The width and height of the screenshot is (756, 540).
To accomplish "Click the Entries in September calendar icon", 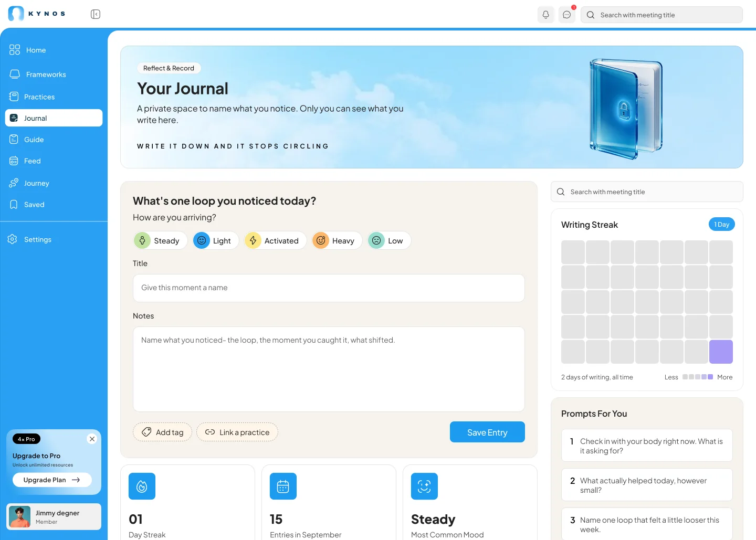I will point(283,486).
